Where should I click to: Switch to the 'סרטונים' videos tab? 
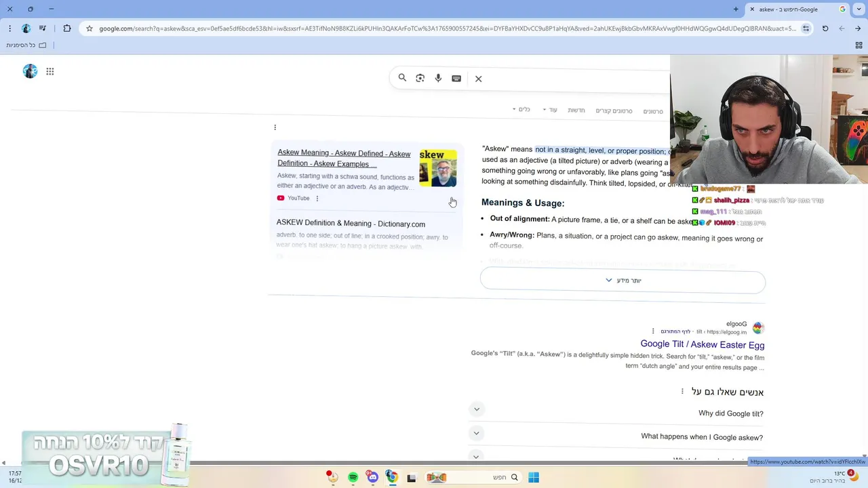pyautogui.click(x=653, y=111)
